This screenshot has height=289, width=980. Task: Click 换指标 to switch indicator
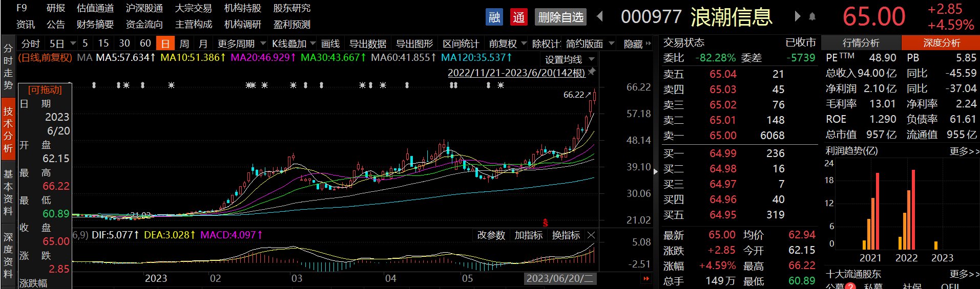[566, 235]
